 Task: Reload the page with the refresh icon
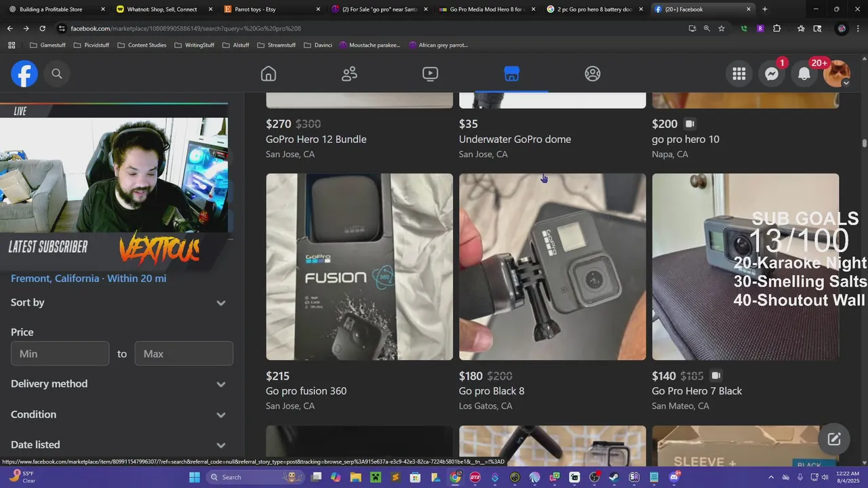[42, 28]
